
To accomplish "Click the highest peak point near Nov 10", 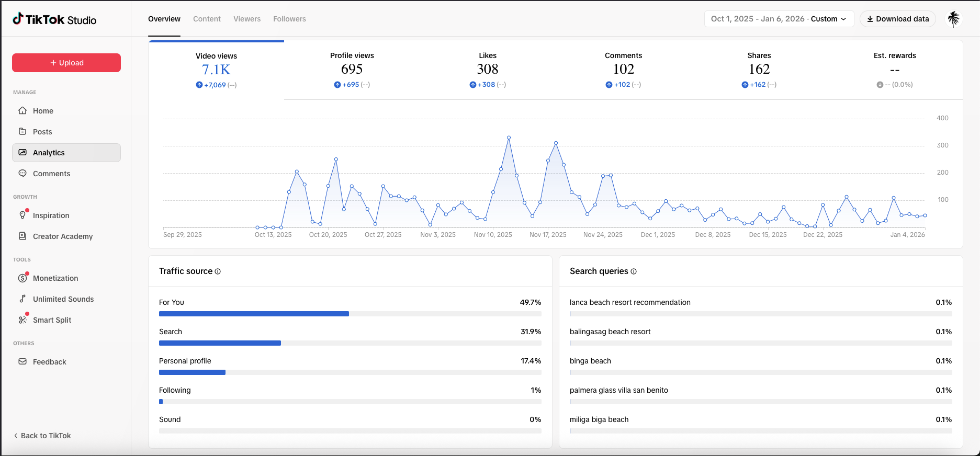I will point(509,138).
